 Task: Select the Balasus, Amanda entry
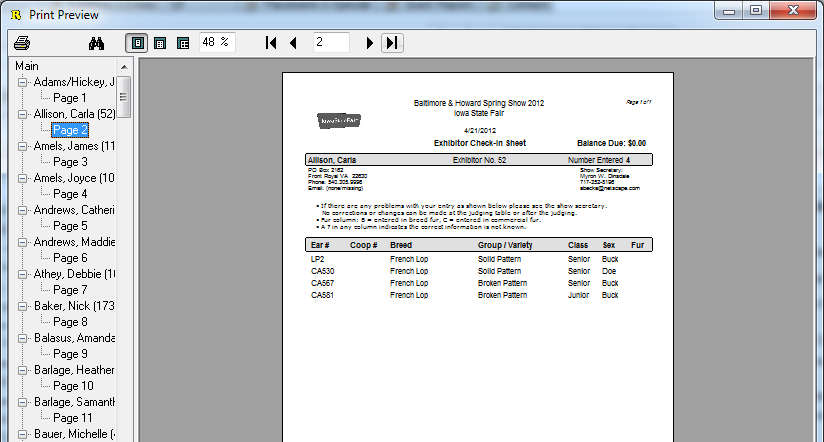[x=74, y=338]
